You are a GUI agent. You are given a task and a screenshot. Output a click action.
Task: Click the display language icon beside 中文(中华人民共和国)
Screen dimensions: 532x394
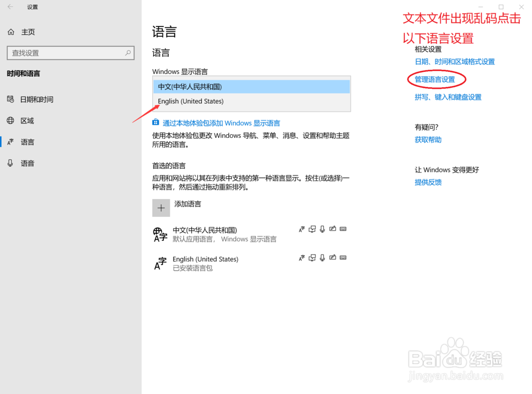[302, 229]
